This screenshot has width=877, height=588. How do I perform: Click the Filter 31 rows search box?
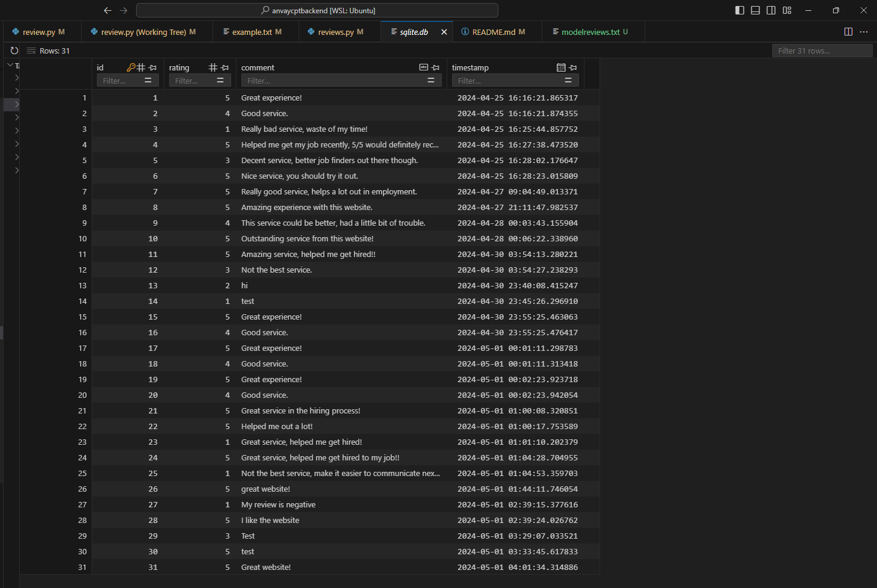coord(822,51)
